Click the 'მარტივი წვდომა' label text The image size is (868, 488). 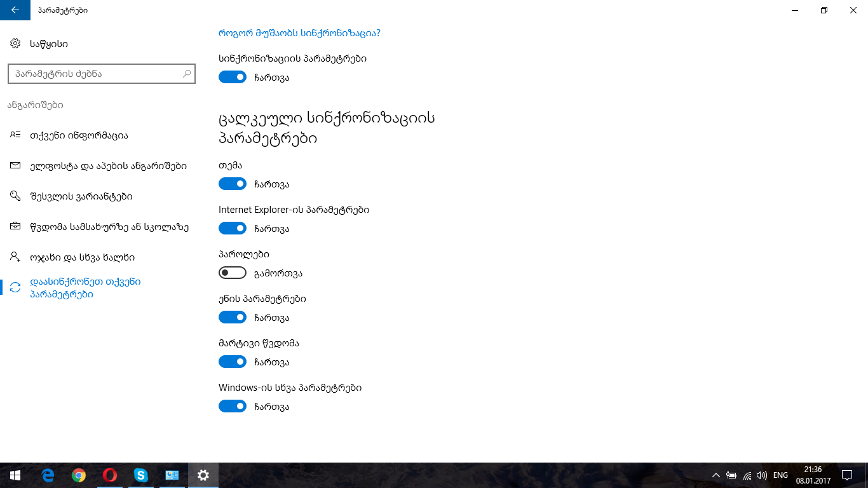tap(259, 343)
